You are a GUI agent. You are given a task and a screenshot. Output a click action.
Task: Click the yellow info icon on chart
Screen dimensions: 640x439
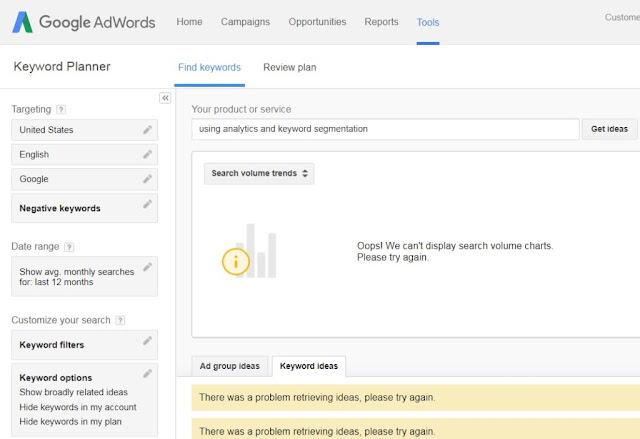coord(236,262)
